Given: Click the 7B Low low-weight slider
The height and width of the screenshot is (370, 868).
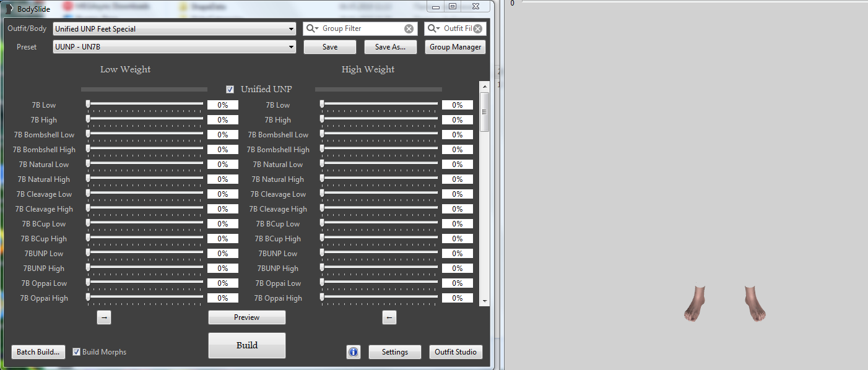Looking at the screenshot, I should [145, 104].
